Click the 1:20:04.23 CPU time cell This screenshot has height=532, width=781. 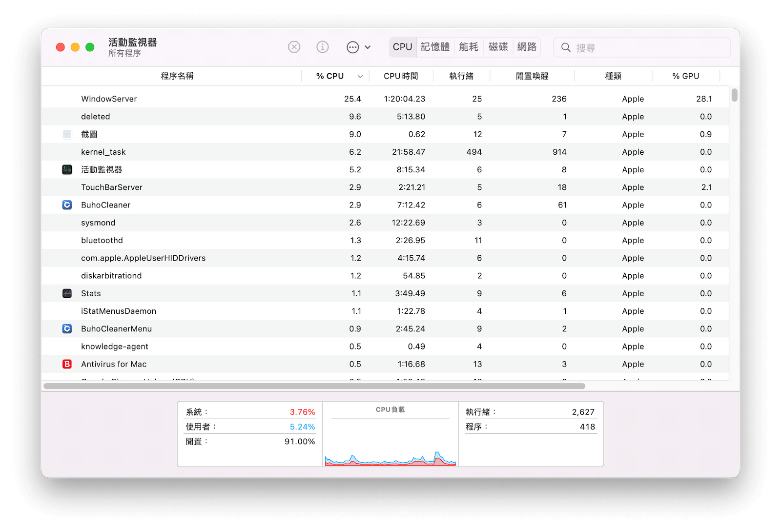404,99
